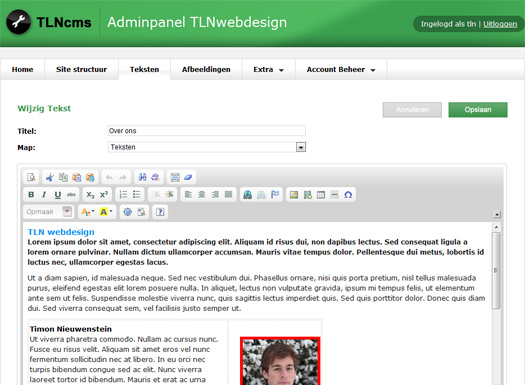Insert a table into the editor
The width and height of the screenshot is (525, 385).
(321, 195)
